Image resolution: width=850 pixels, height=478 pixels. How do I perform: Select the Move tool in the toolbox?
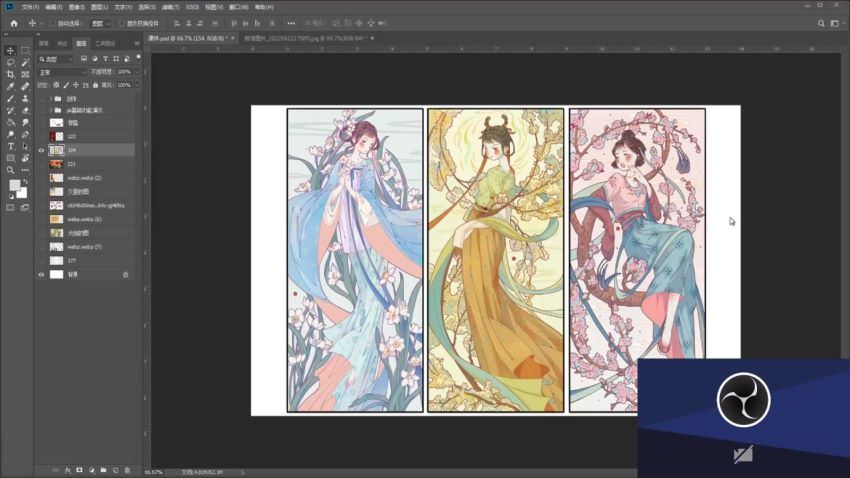click(x=10, y=50)
